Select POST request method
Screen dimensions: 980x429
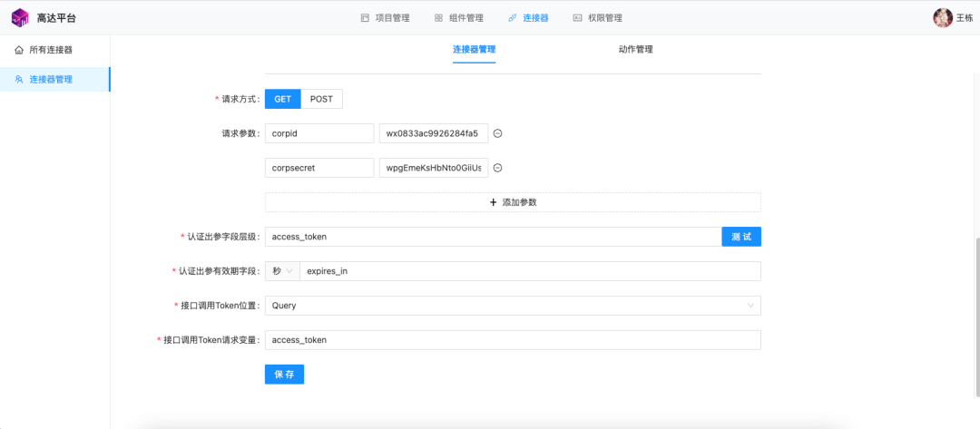pos(322,99)
